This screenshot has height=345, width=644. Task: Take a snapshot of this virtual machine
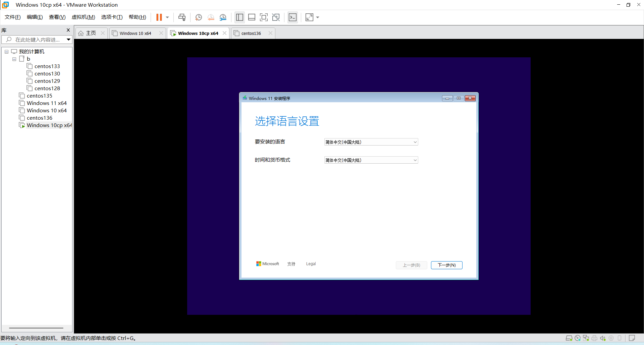(199, 17)
